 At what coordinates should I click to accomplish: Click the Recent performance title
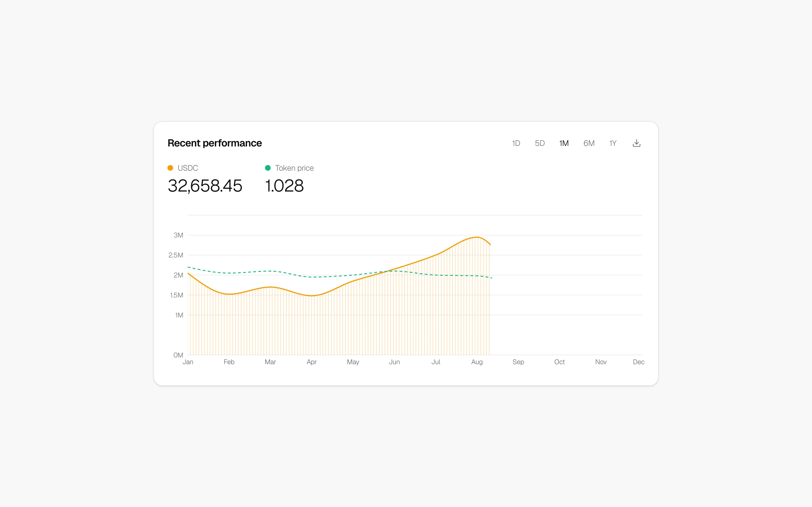coord(215,143)
